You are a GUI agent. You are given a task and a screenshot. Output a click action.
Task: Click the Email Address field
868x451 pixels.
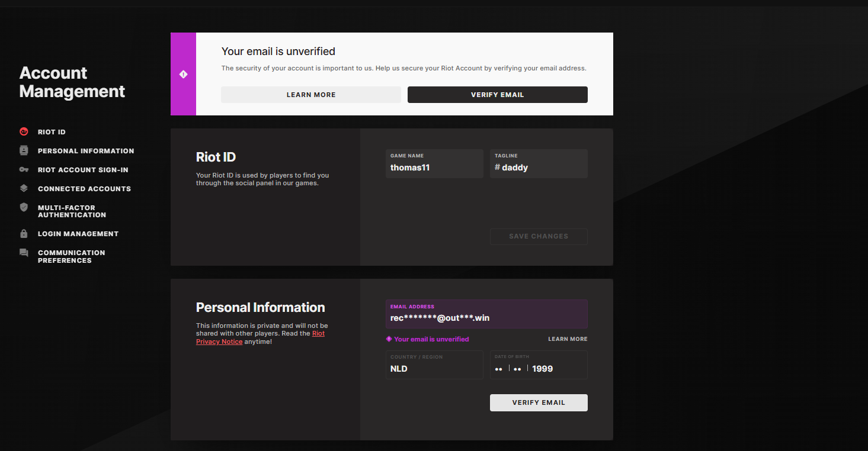coord(486,314)
